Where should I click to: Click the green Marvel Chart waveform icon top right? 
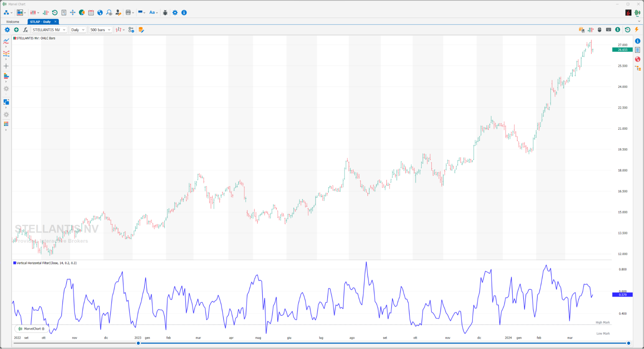tap(637, 13)
